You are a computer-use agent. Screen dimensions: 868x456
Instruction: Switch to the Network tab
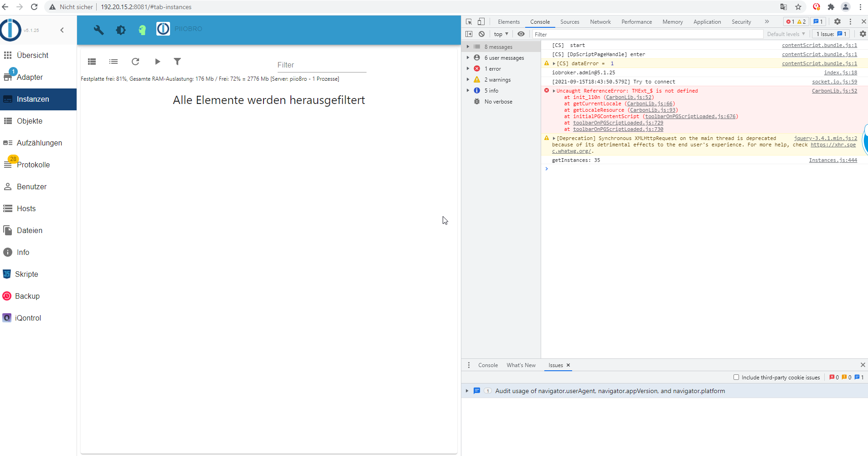[x=600, y=21]
